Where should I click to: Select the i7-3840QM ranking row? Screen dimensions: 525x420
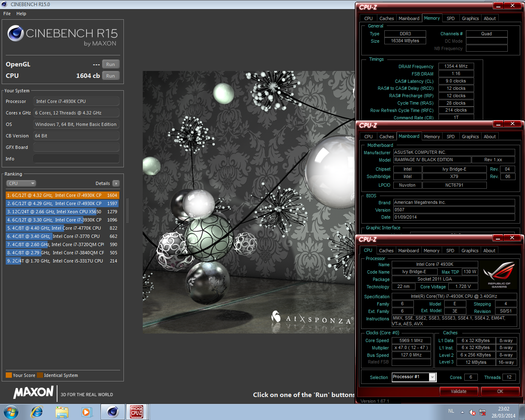[x=62, y=253]
